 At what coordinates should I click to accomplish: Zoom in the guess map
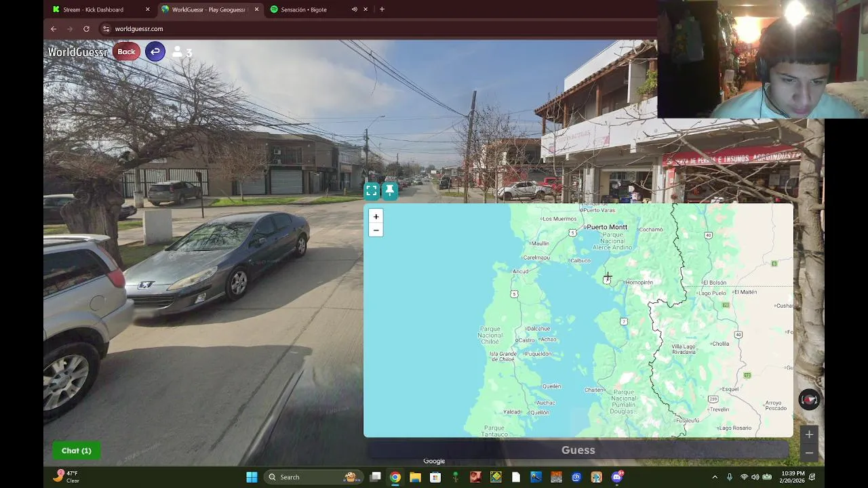tap(376, 217)
